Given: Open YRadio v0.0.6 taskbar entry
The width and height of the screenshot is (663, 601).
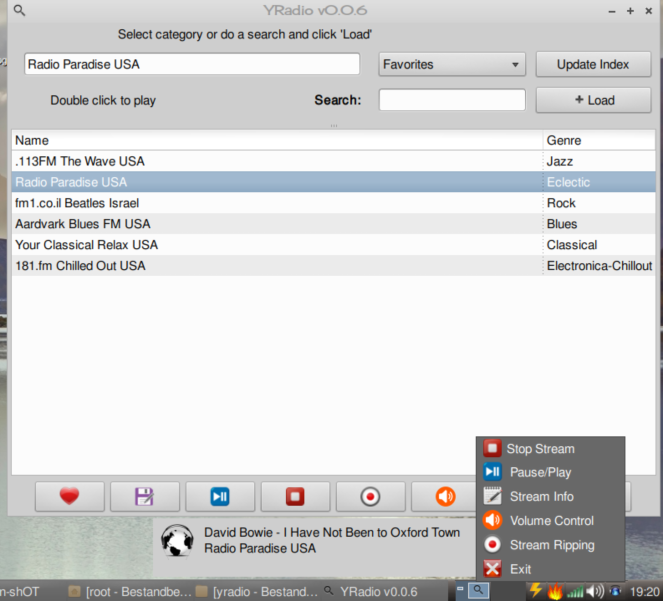Looking at the screenshot, I should [x=371, y=591].
